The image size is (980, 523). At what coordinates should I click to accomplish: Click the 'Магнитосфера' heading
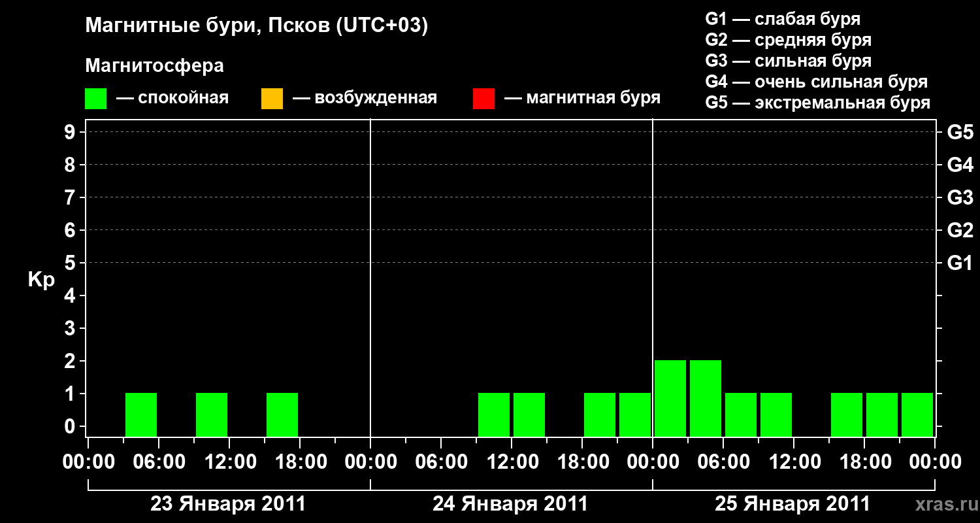155,66
